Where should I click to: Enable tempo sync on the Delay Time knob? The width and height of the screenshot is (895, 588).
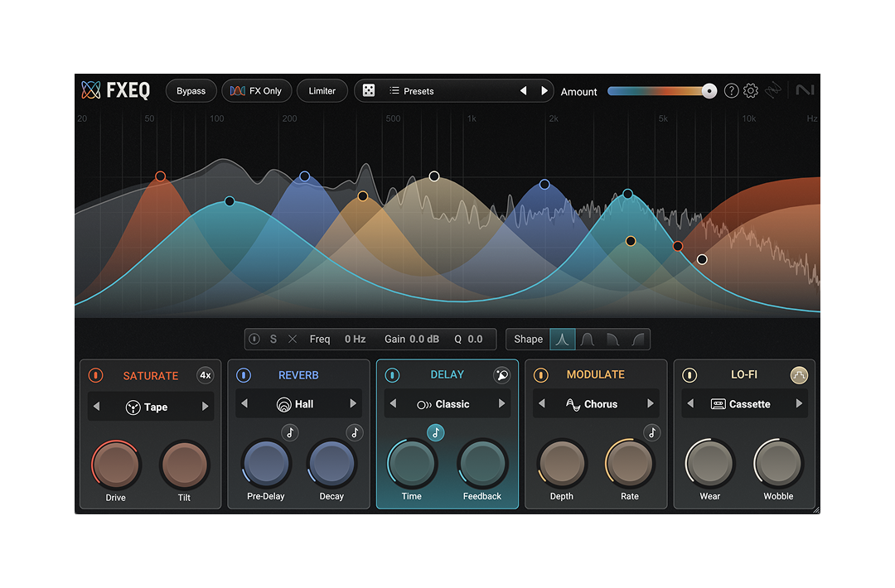coord(435,431)
